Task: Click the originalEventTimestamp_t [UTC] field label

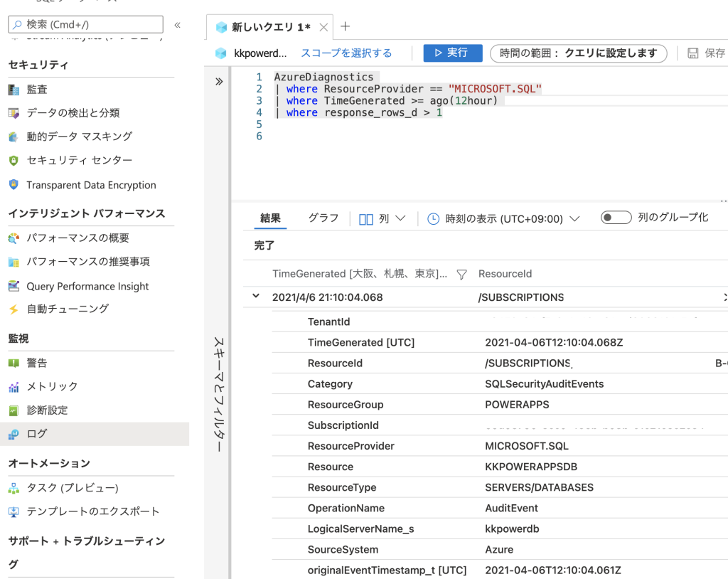Action: (387, 570)
